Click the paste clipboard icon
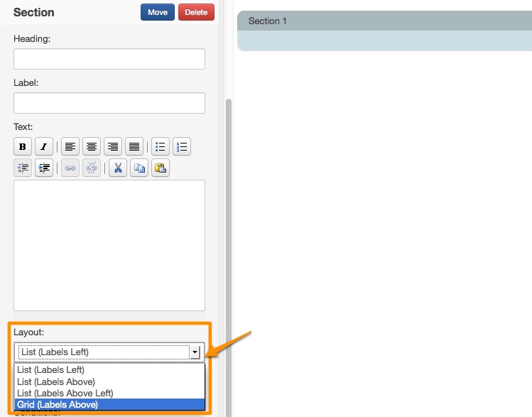The image size is (532, 417). point(161,168)
